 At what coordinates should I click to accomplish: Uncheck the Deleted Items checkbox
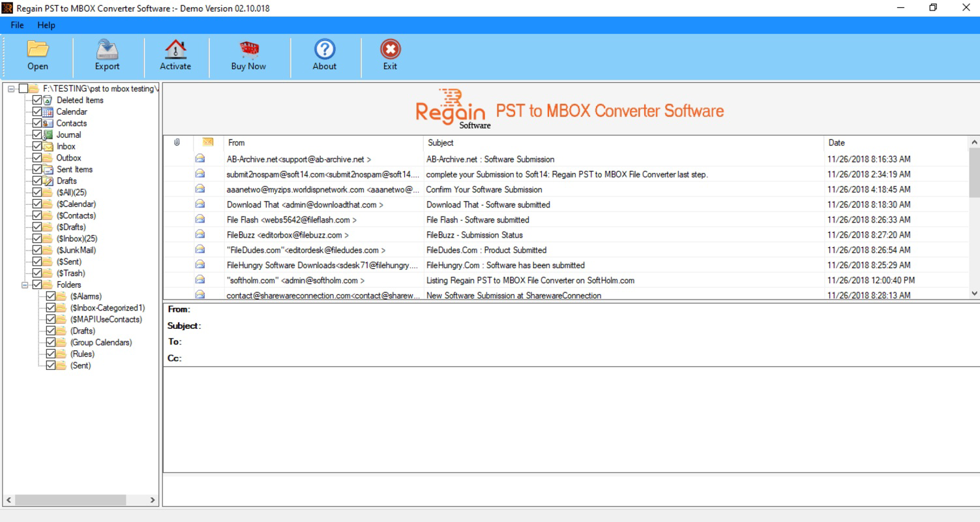click(x=37, y=100)
